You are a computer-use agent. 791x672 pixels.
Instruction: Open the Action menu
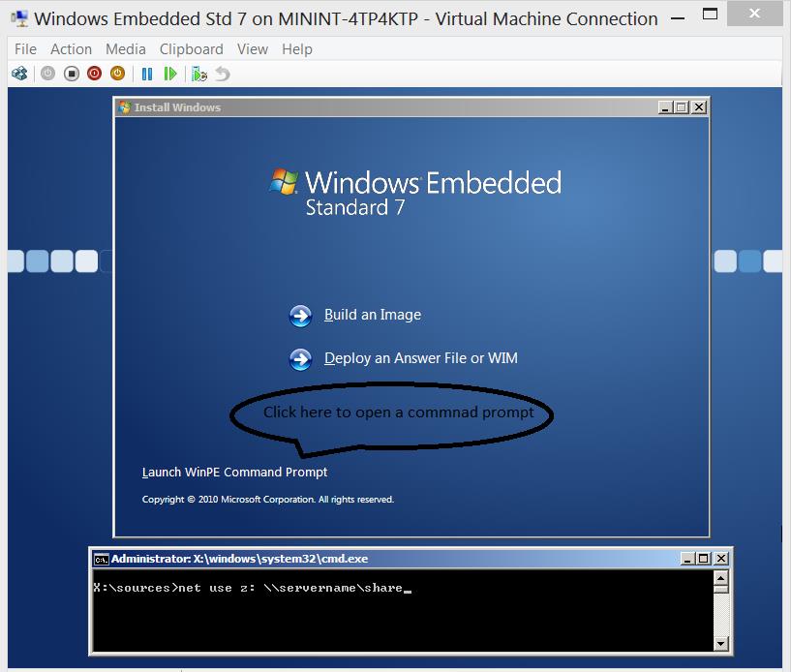[71, 49]
